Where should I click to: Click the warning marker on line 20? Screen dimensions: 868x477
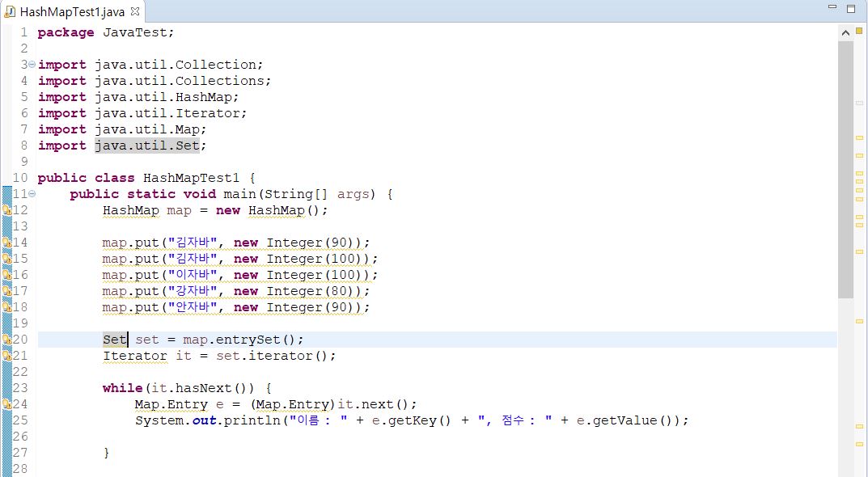click(x=6, y=340)
